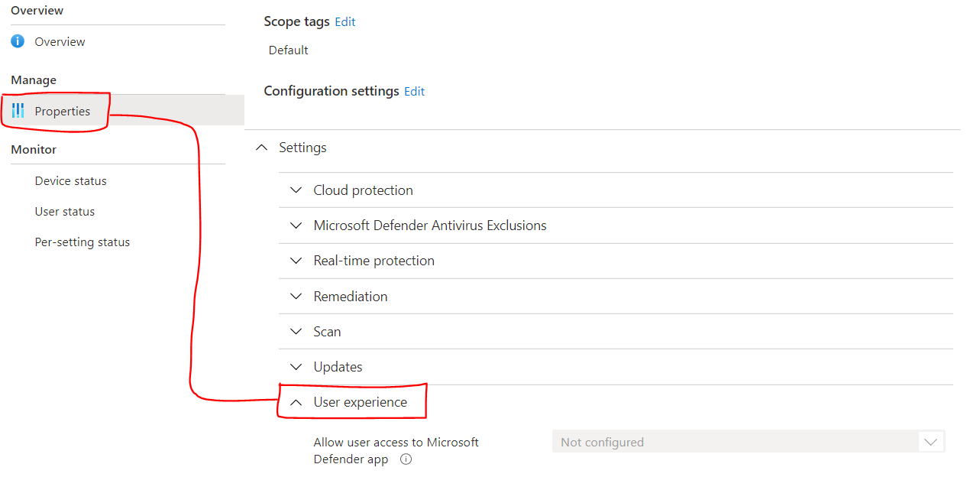Click the Overview info icon
The image size is (980, 477).
tap(16, 41)
